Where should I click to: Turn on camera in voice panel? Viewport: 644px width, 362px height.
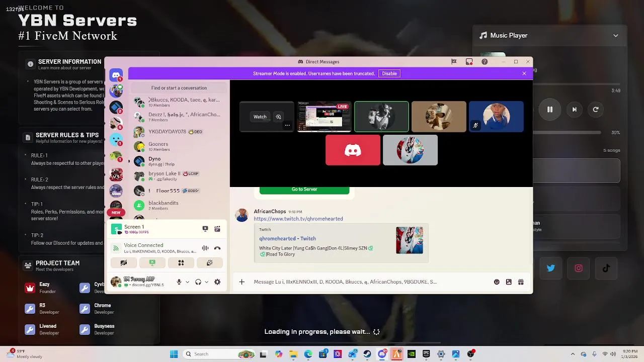tap(124, 262)
